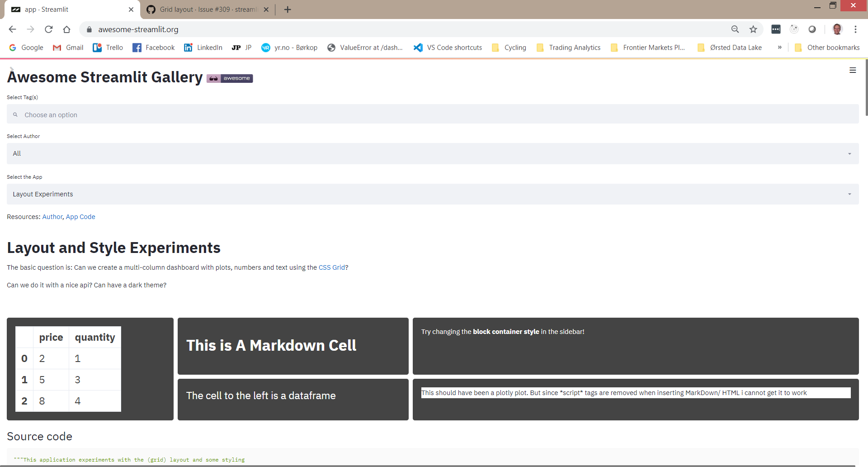
Task: Open the Streamlit hamburger menu
Action: point(853,70)
